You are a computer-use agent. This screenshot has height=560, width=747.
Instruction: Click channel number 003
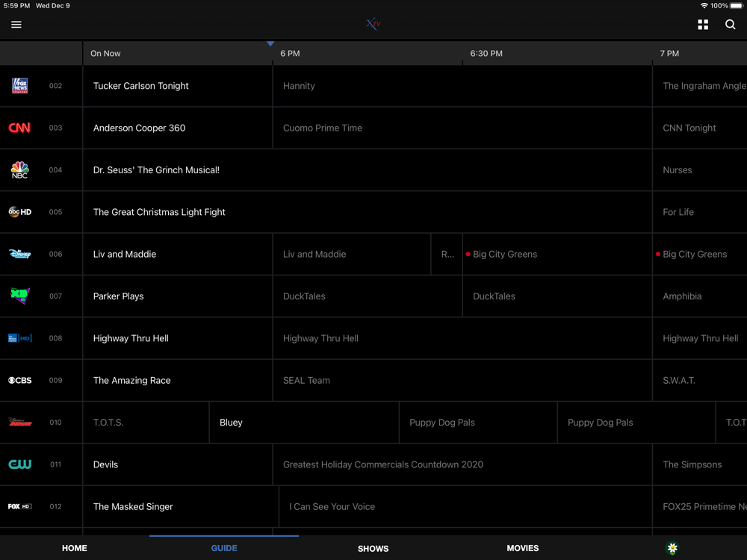coord(55,128)
